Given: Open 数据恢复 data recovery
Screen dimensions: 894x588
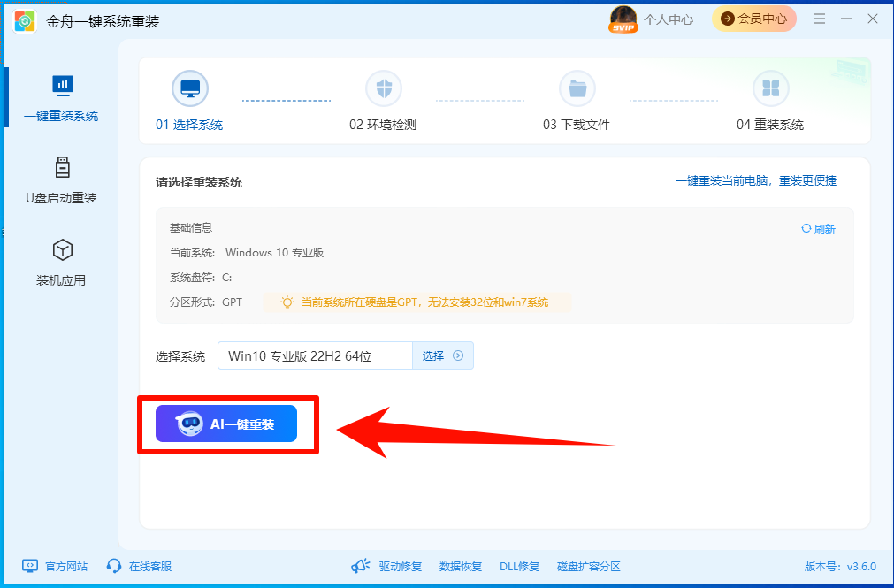Looking at the screenshot, I should tap(461, 566).
